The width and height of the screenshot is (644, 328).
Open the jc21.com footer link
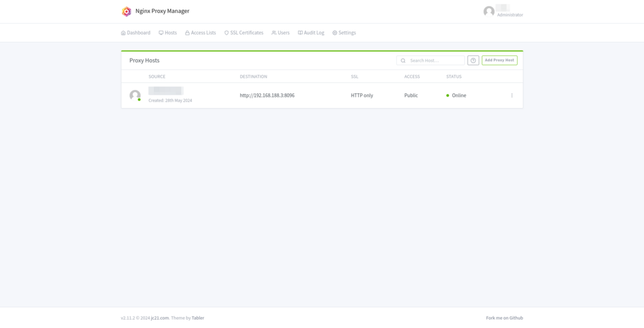coord(160,318)
